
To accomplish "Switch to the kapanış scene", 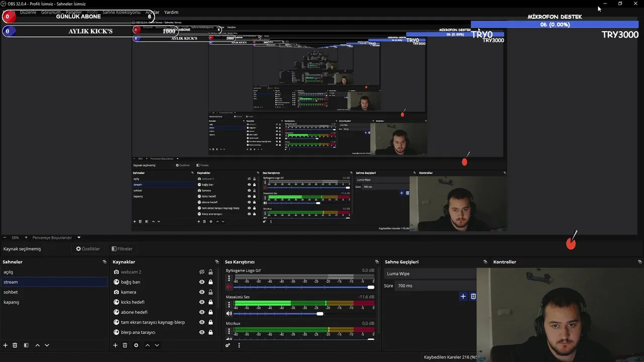I will [54, 302].
